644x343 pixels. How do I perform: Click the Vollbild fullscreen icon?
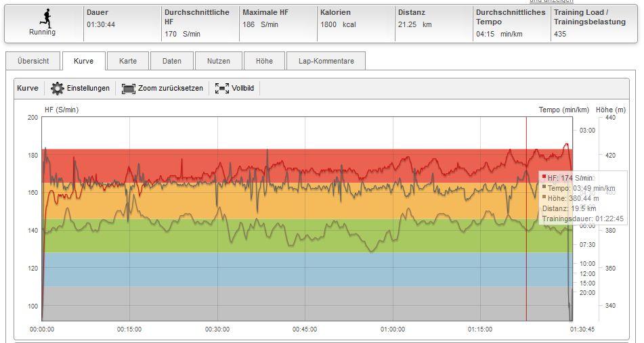tap(221, 89)
